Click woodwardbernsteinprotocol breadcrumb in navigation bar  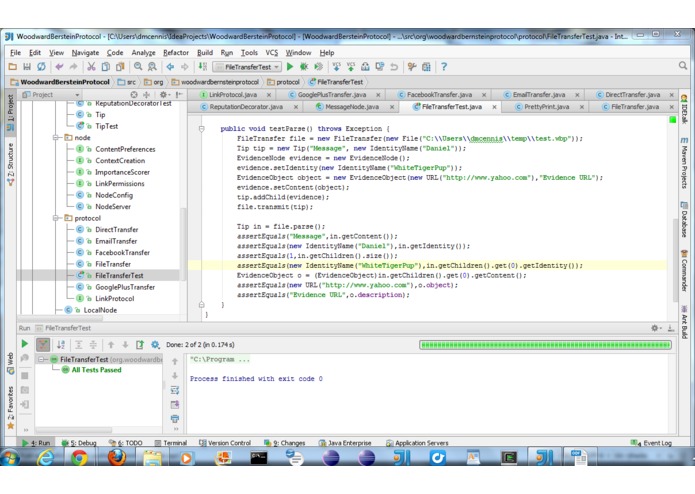[x=215, y=82]
